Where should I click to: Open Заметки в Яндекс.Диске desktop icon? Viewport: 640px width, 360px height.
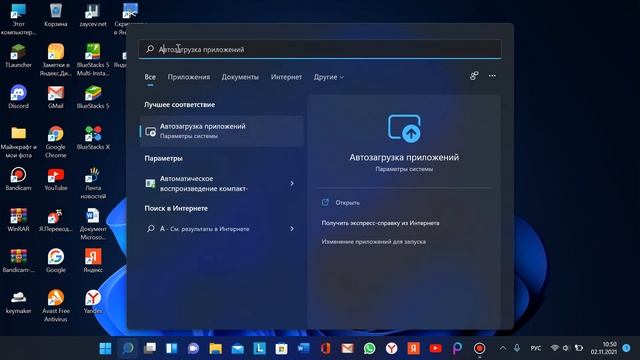point(56,60)
